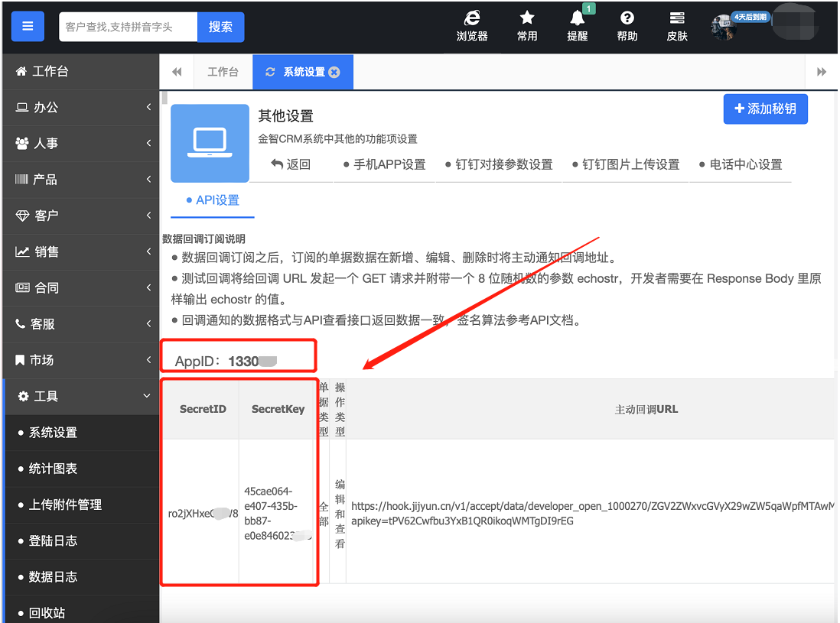Click the 数据回调订阅说明 heading
This screenshot has height=623, width=840.
pos(203,238)
